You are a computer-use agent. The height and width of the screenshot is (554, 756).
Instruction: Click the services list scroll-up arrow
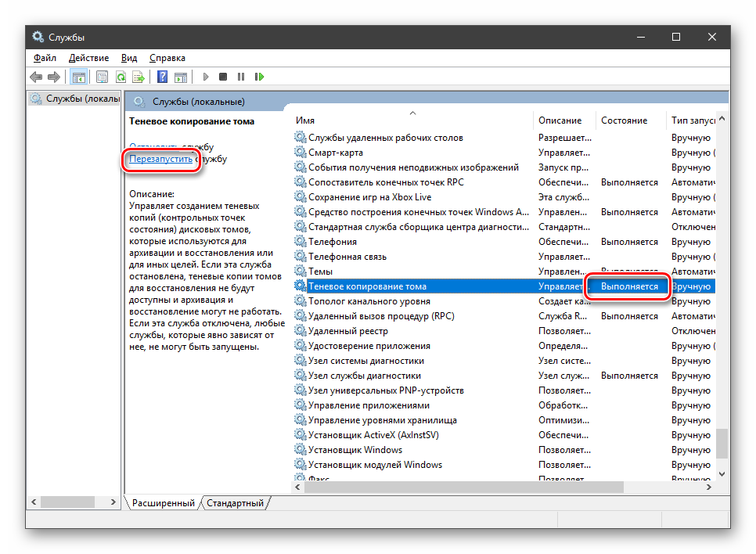(722, 119)
